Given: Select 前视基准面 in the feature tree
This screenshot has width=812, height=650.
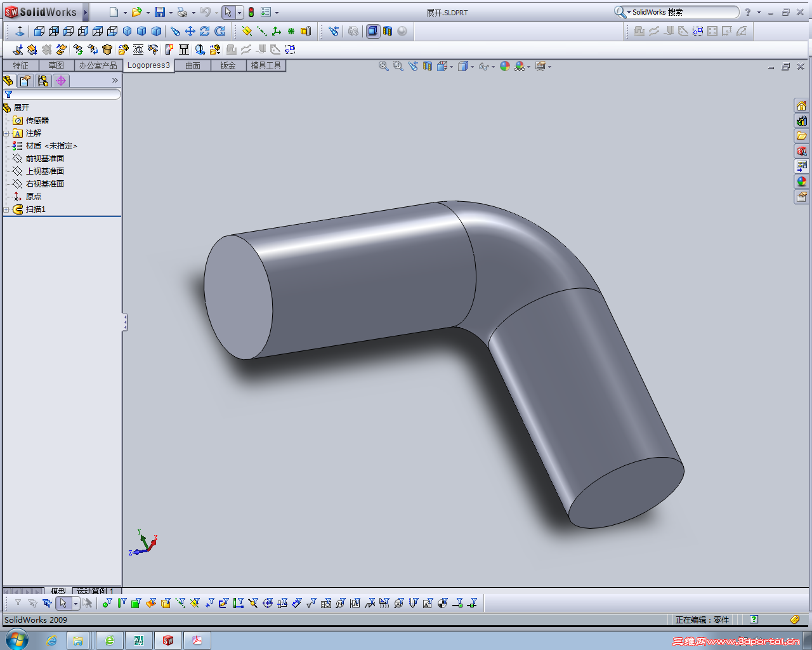Looking at the screenshot, I should tap(45, 159).
